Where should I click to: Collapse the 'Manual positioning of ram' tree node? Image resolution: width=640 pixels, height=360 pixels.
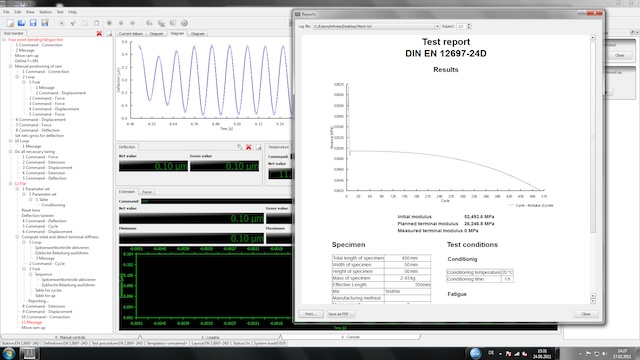coord(11,66)
